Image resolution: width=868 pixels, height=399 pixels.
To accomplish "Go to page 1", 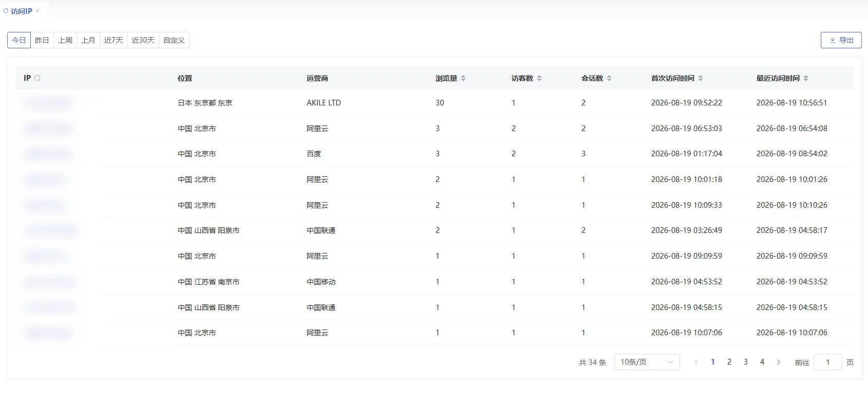I will (713, 362).
